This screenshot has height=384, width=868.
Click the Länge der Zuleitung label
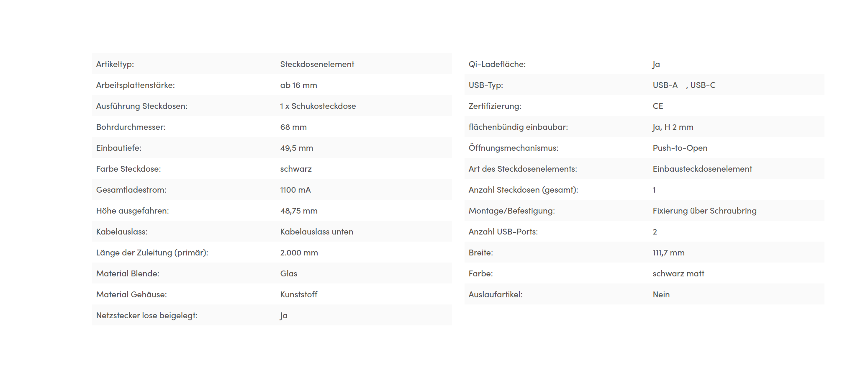152,253
